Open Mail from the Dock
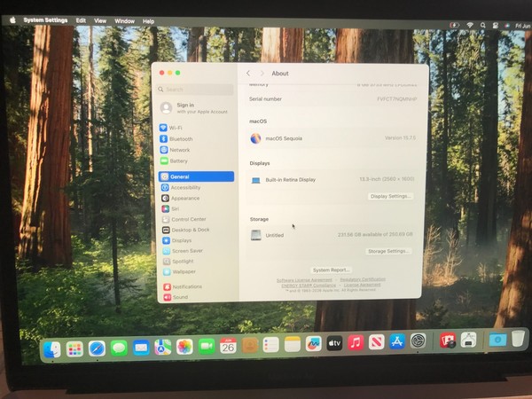Screen dimensions: 532x399 (x=141, y=348)
